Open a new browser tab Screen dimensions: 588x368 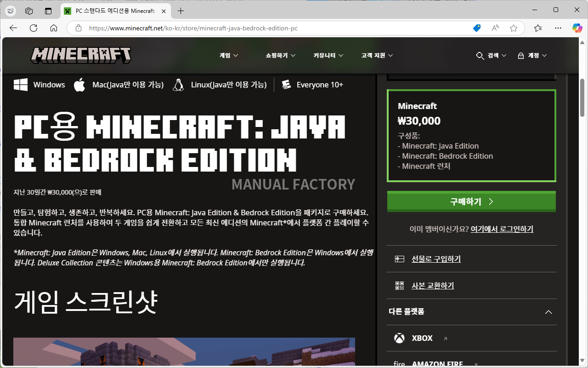[181, 11]
